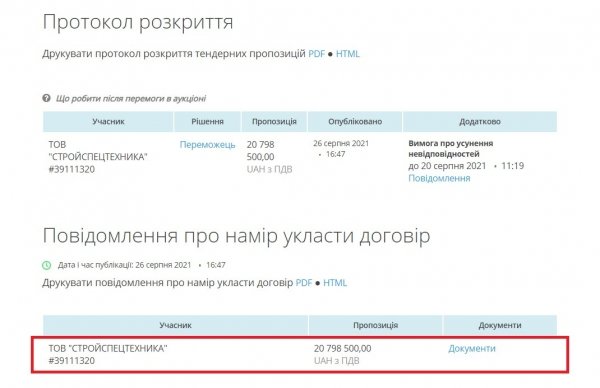
Task: Open the 'Документи' link for СТРОЙСПЕЦТЕХНИКА
Action: tap(472, 348)
